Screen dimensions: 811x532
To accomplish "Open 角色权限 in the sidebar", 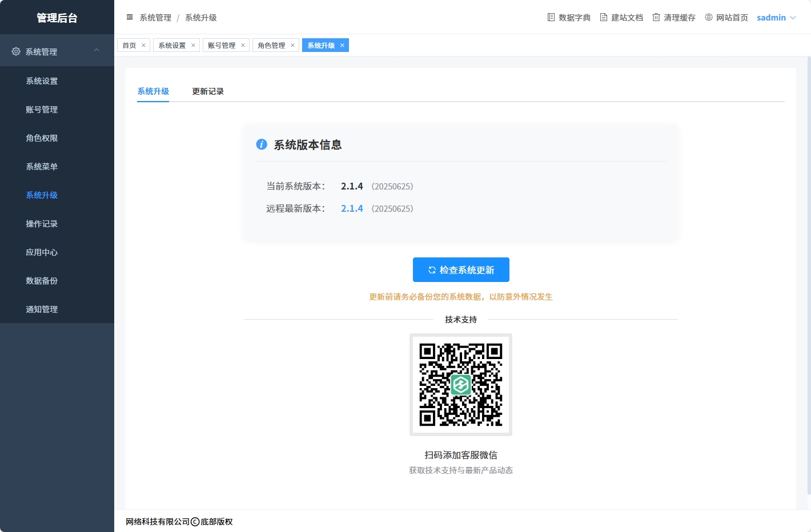I will pos(57,138).
